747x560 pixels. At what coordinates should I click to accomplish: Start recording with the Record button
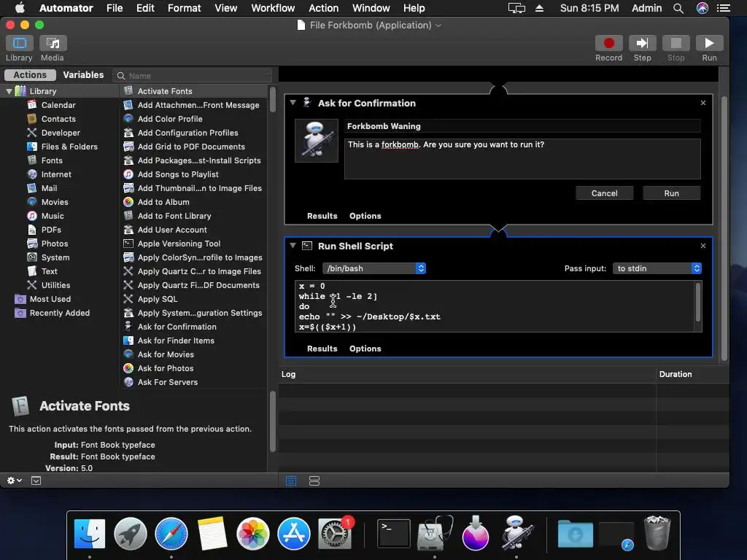click(x=608, y=43)
